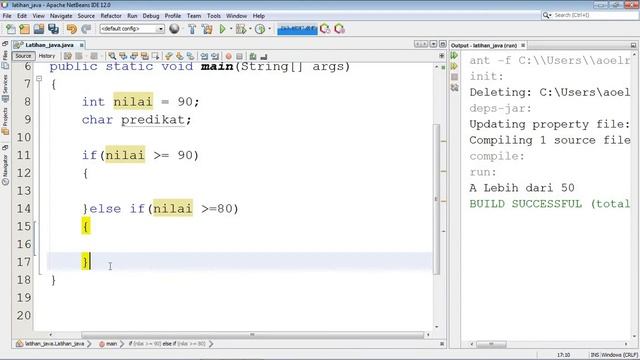Start macro recording with red circle icon
Viewport: 640px width, 360px height.
pyautogui.click(x=229, y=56)
